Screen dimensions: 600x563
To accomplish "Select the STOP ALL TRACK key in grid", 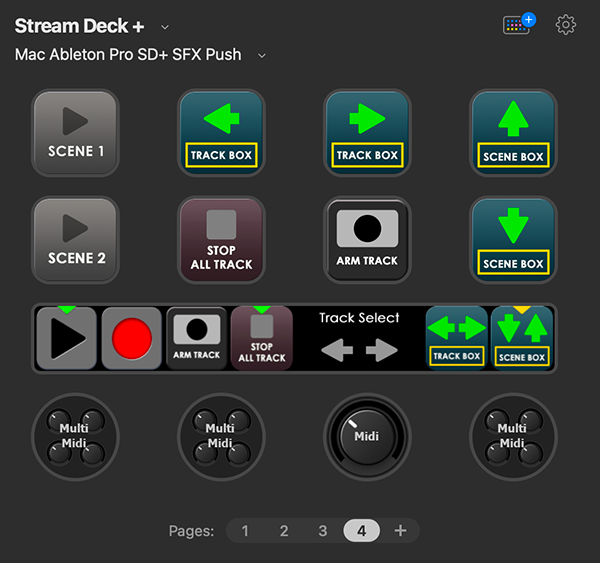I will (221, 240).
